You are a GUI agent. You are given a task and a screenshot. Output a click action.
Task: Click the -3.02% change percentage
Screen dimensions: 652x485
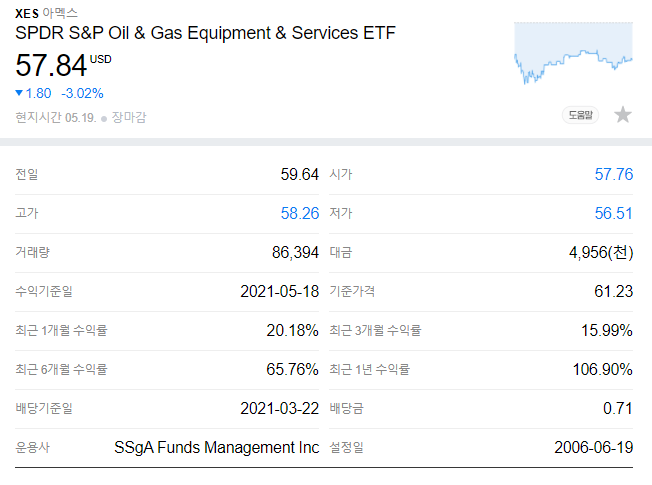coord(82,93)
